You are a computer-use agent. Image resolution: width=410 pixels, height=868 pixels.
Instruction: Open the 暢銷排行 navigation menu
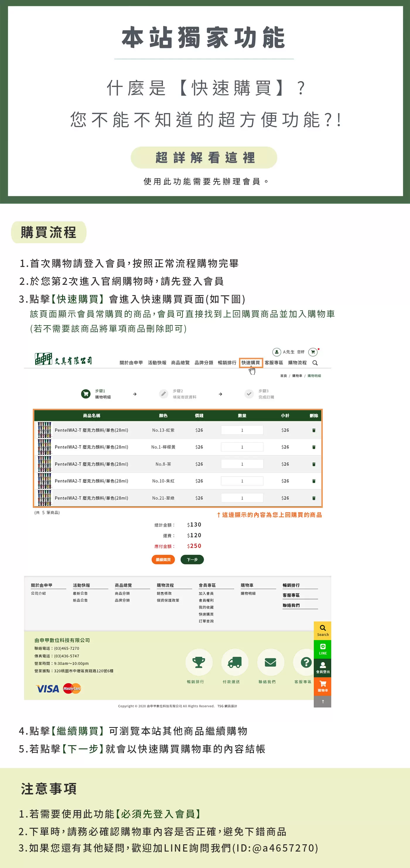point(227,363)
